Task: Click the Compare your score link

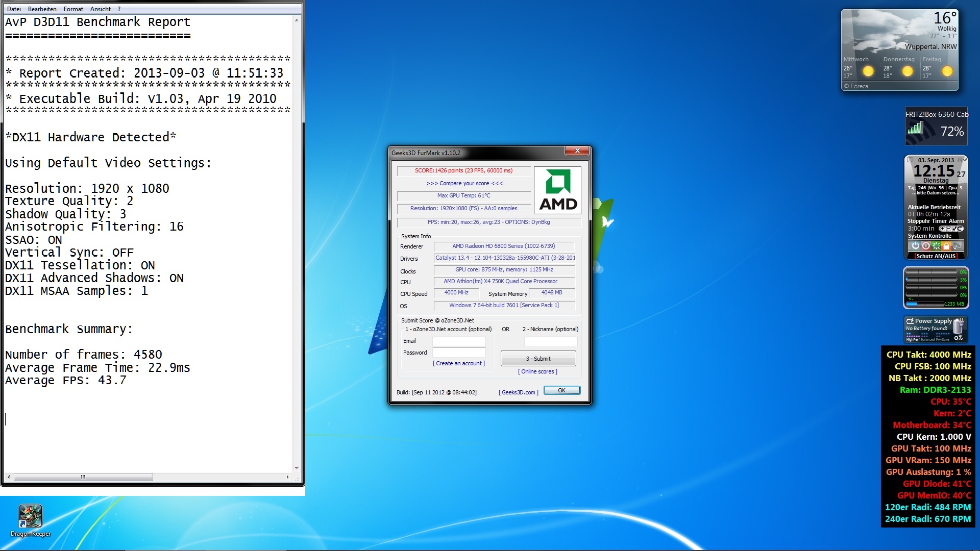Action: pos(464,183)
